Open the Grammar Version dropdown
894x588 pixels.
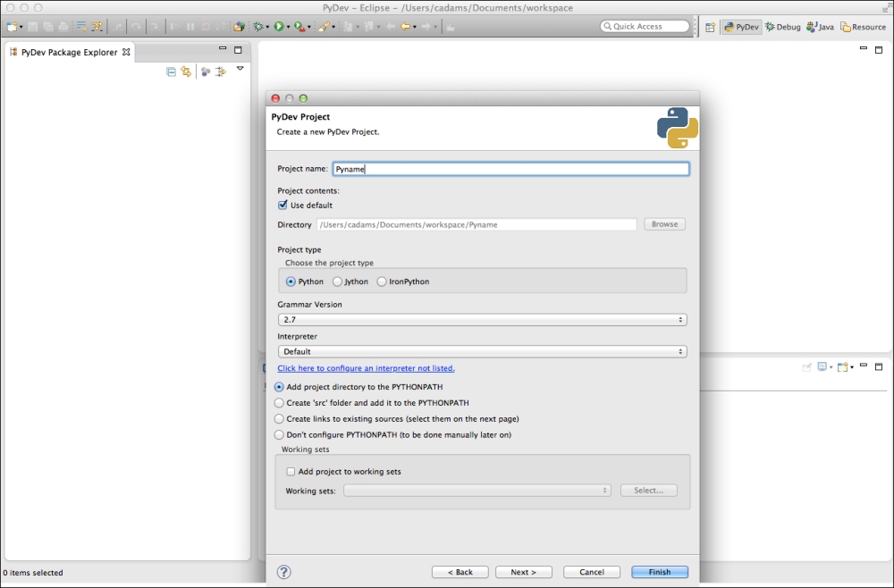(483, 320)
